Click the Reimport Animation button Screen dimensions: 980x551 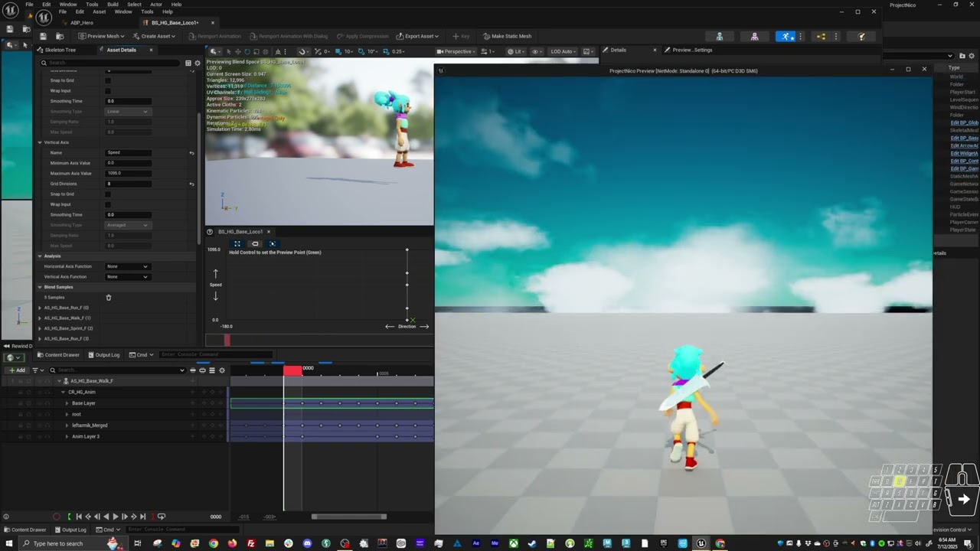click(214, 36)
